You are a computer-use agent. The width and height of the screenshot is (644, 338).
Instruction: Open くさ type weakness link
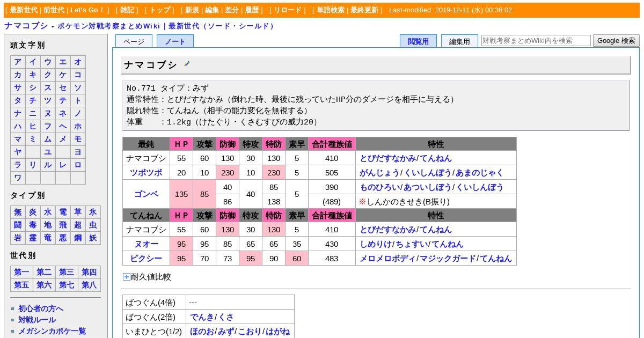pos(226,317)
